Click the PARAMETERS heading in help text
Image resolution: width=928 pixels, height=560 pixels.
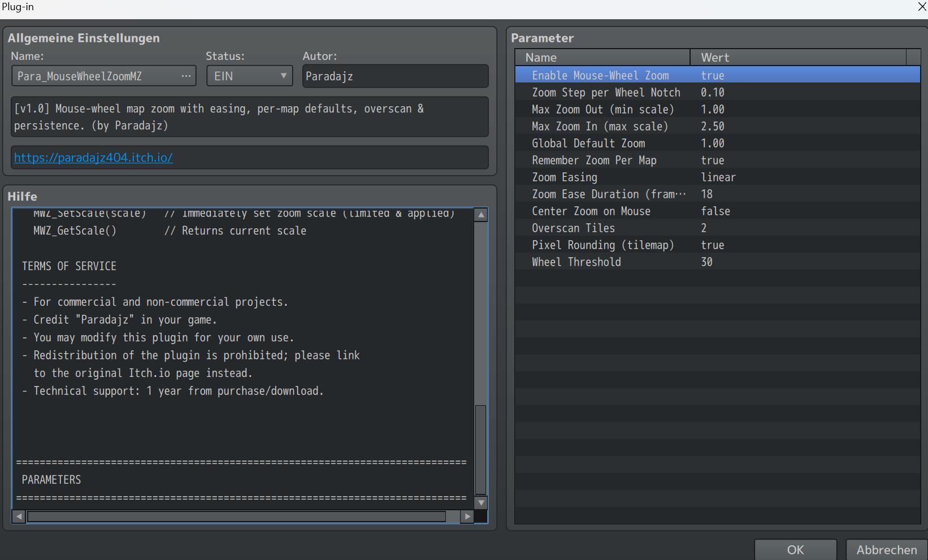tap(51, 479)
